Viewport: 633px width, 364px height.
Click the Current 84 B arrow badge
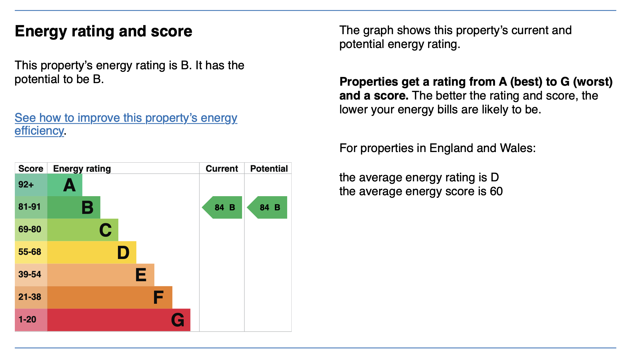click(x=222, y=207)
